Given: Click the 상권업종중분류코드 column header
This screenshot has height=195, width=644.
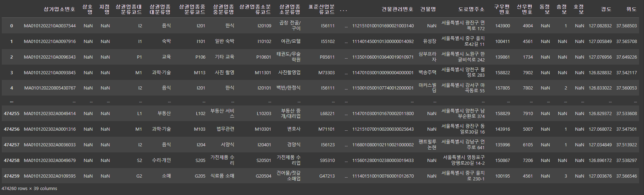Looking at the screenshot, I should (192, 9).
